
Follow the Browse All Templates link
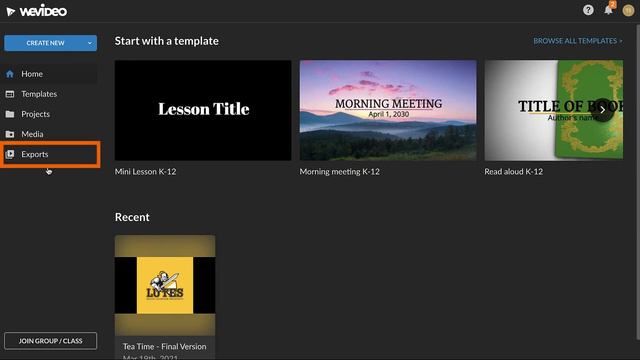click(x=578, y=41)
